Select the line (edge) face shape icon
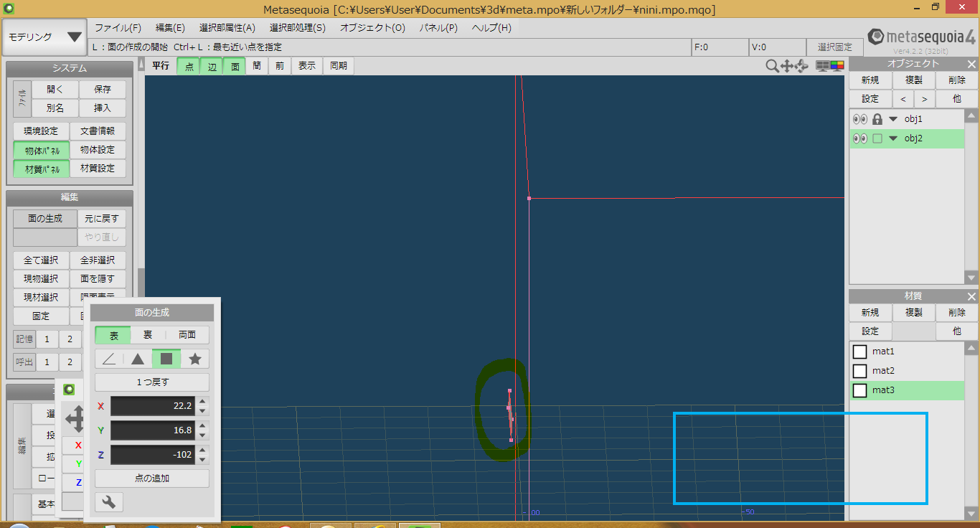 point(109,359)
